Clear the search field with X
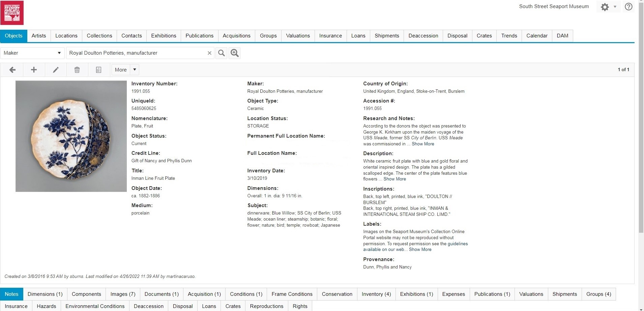 point(209,53)
